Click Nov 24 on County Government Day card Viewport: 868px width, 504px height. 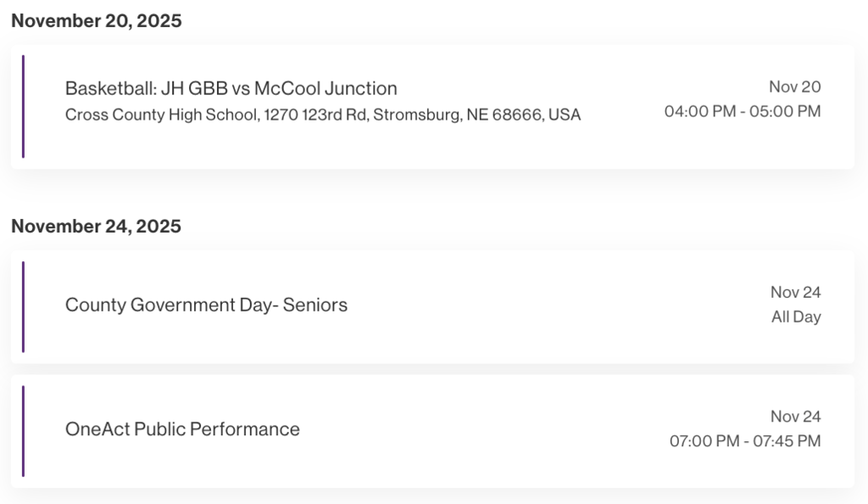795,293
